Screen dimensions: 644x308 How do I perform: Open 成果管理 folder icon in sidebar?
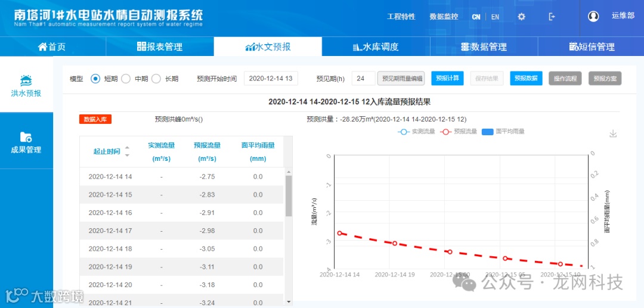pos(26,137)
